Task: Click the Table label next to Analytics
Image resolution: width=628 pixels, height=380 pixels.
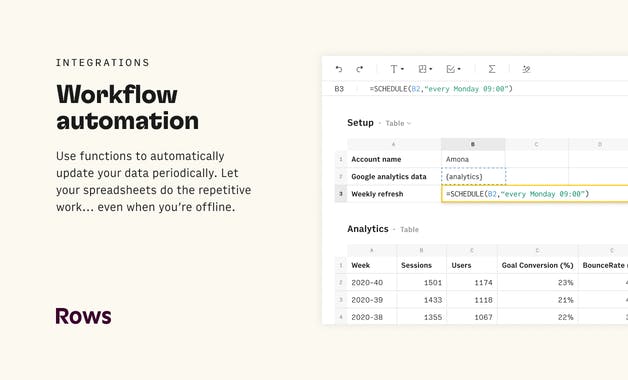Action: click(409, 229)
